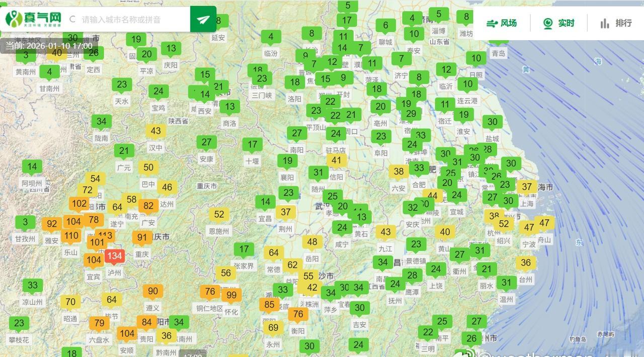This screenshot has height=357, width=644.
Task: Click the location pin icon beside 实时
Action: [x=548, y=23]
